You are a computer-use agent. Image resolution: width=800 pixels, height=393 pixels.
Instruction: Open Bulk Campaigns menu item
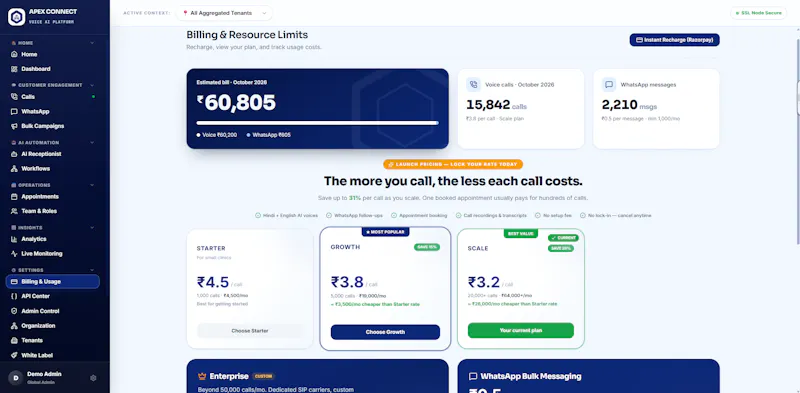[x=53, y=126]
